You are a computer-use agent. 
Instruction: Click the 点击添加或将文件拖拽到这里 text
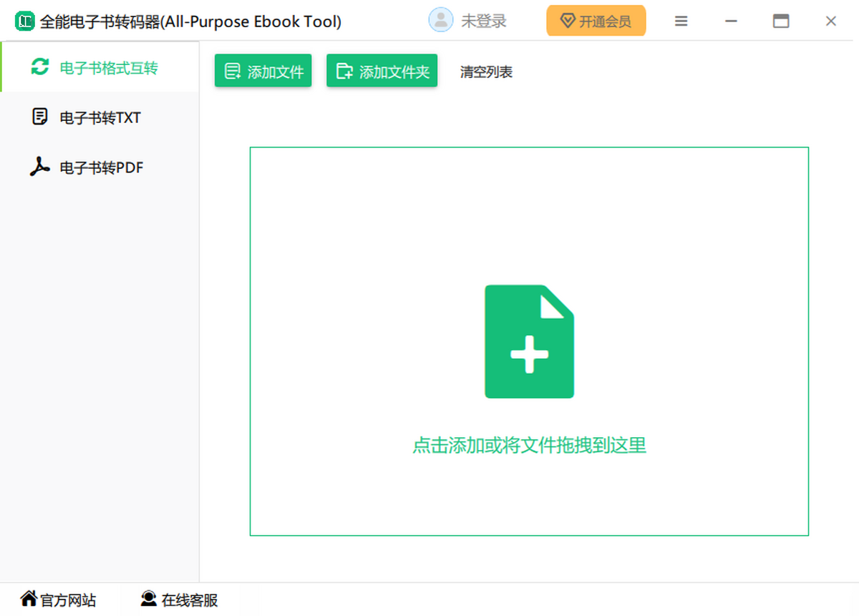529,445
